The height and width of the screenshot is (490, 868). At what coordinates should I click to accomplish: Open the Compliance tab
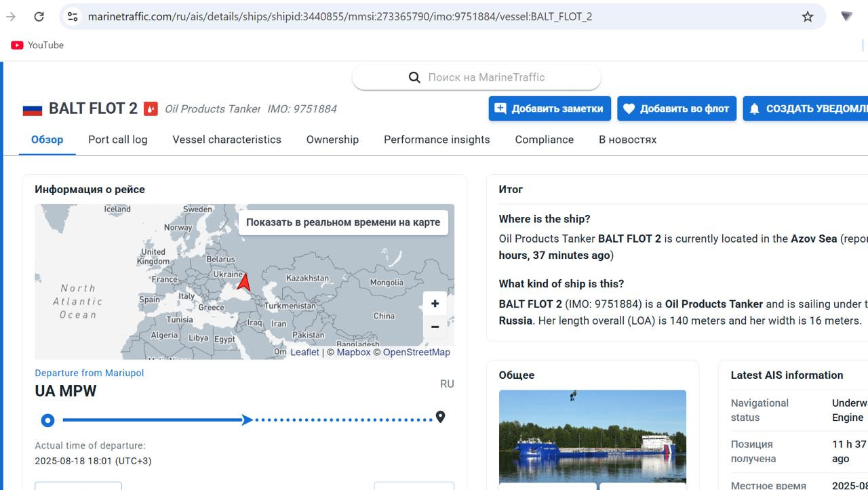click(x=545, y=140)
